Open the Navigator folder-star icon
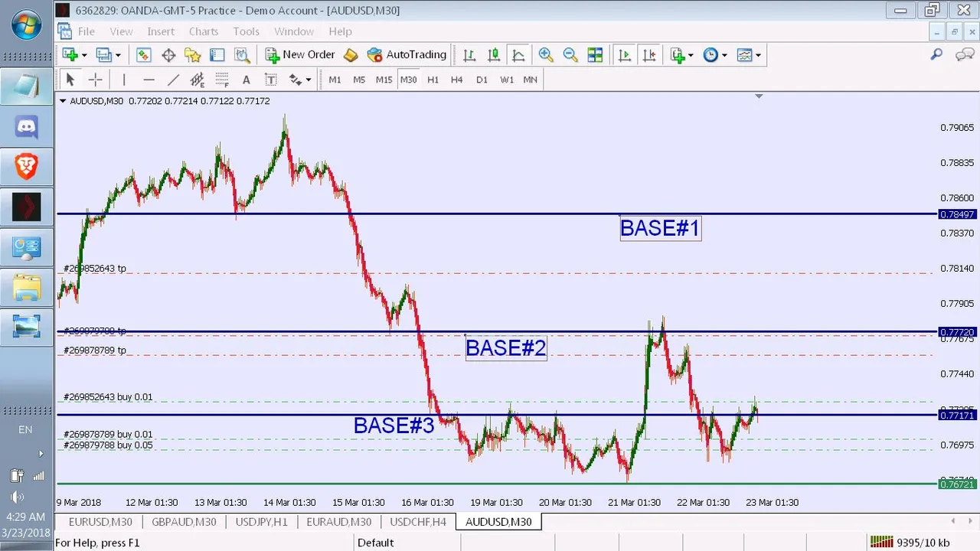This screenshot has height=551, width=980. point(192,54)
